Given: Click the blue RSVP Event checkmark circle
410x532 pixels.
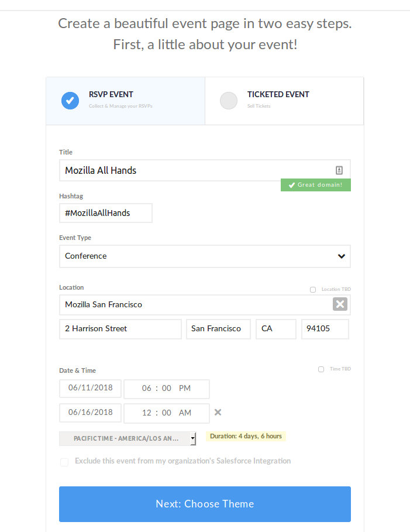Looking at the screenshot, I should [x=70, y=101].
